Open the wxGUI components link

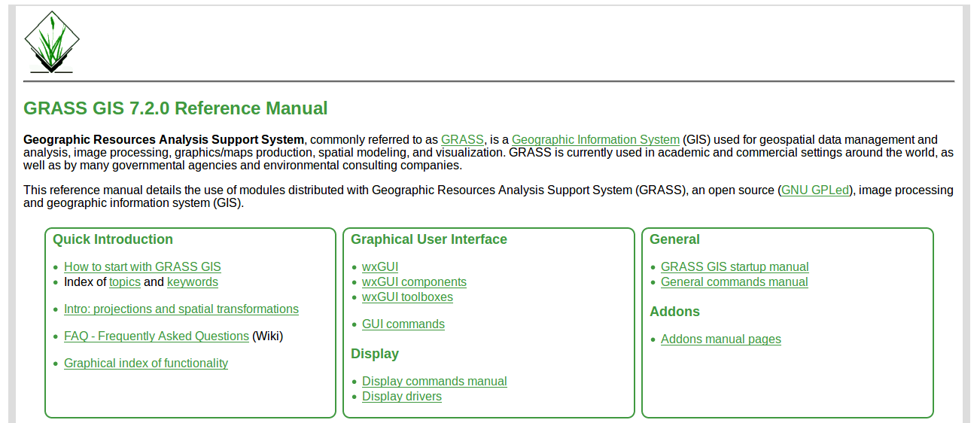pos(414,281)
